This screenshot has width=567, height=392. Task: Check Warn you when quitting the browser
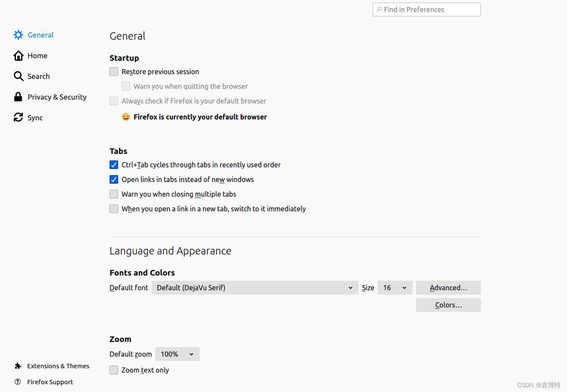point(126,86)
